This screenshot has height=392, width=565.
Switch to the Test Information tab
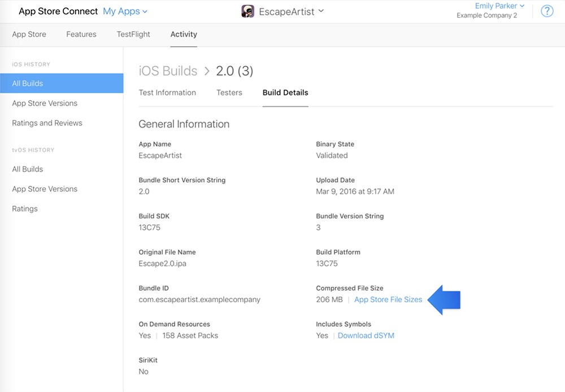point(167,93)
